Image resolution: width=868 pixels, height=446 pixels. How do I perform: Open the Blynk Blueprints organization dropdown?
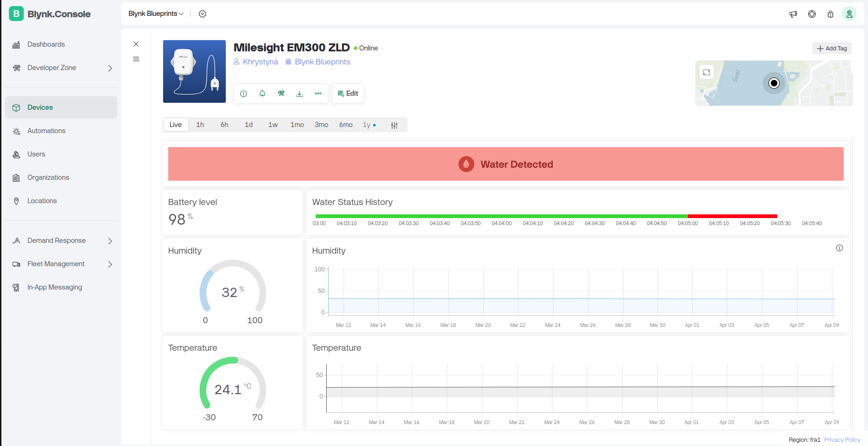156,14
